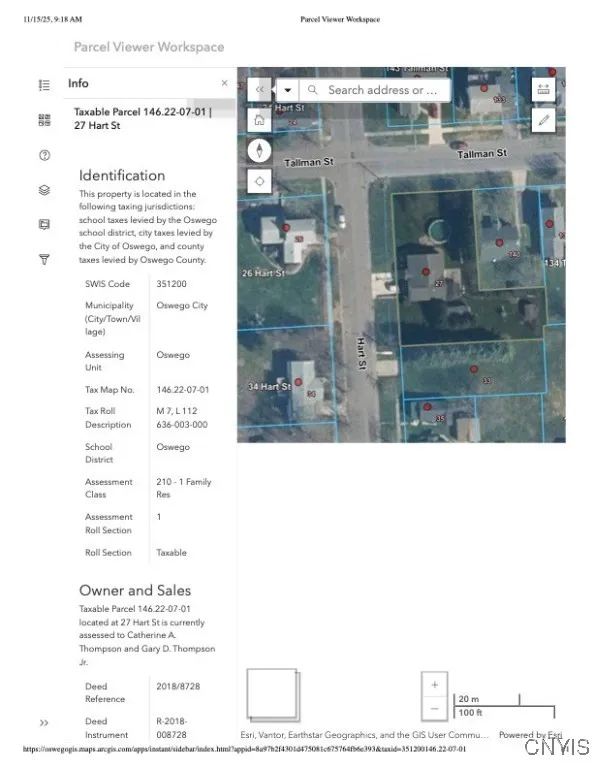Click red parcel marker labeled 140

coord(499,242)
